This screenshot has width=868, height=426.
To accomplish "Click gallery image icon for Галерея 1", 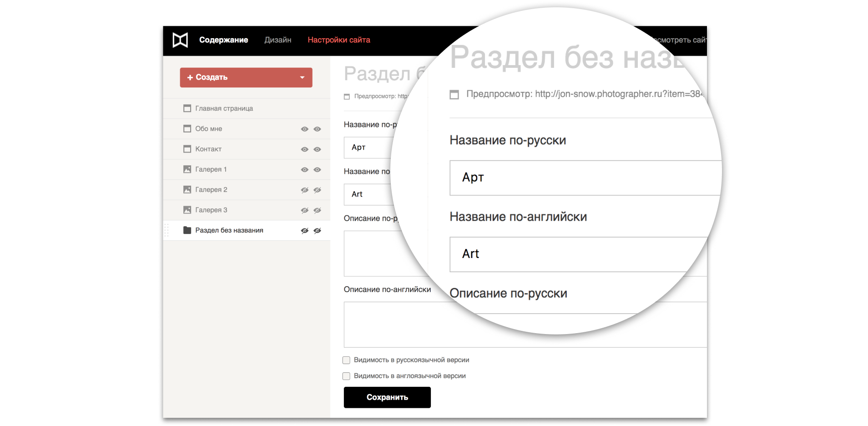I will point(187,169).
